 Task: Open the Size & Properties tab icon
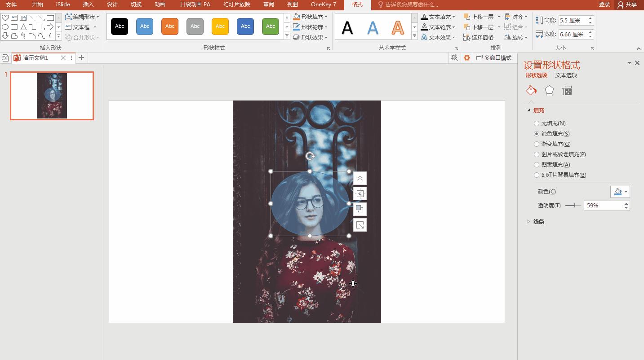coord(567,91)
